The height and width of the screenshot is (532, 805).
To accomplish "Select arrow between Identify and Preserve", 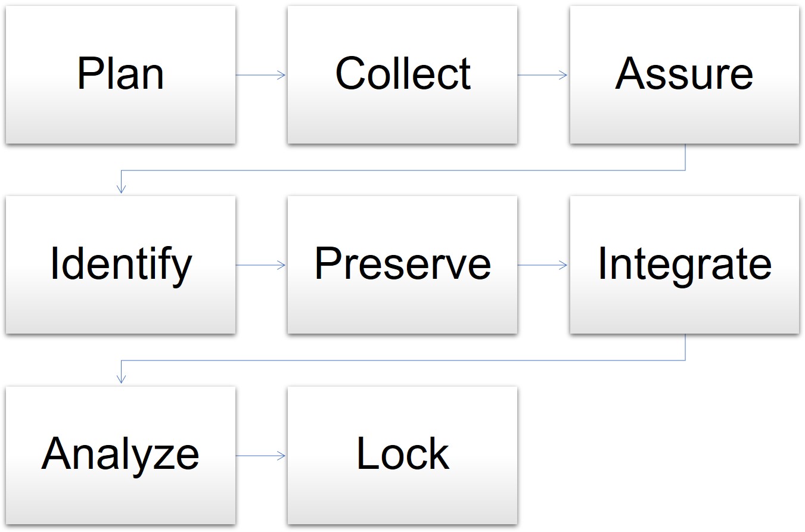I will pyautogui.click(x=261, y=265).
